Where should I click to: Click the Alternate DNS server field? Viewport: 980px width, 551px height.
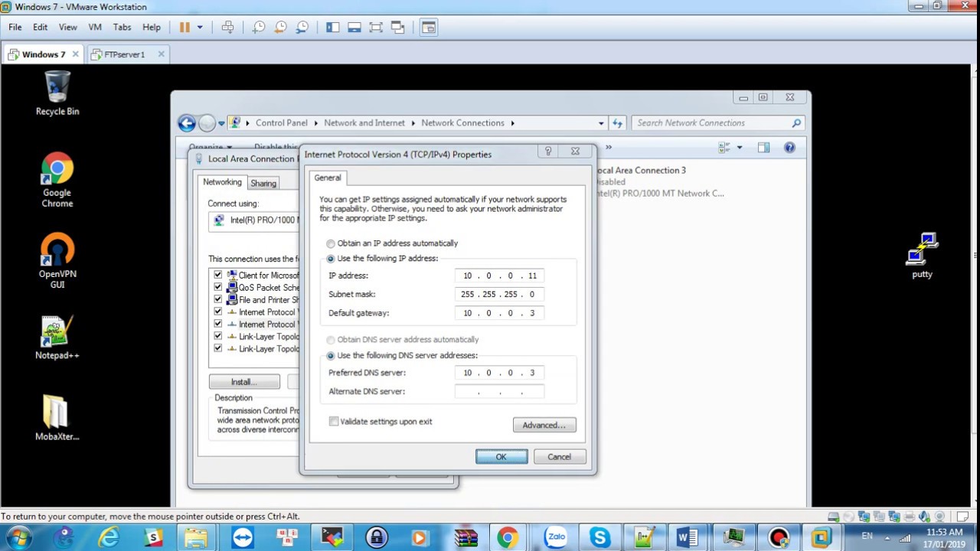coord(499,392)
